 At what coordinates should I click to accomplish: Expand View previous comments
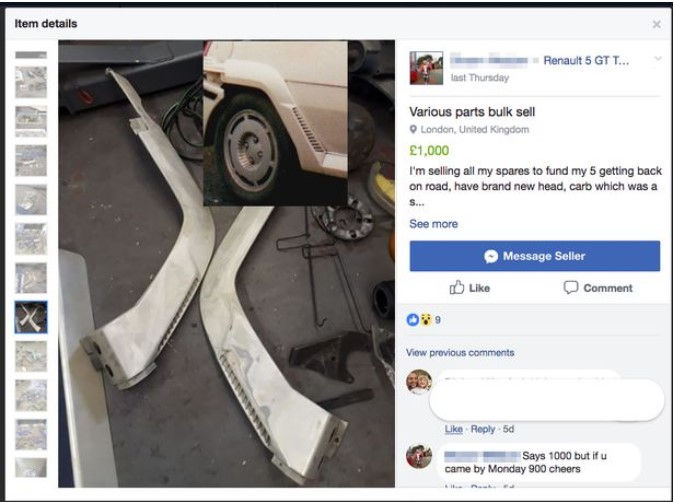point(460,353)
